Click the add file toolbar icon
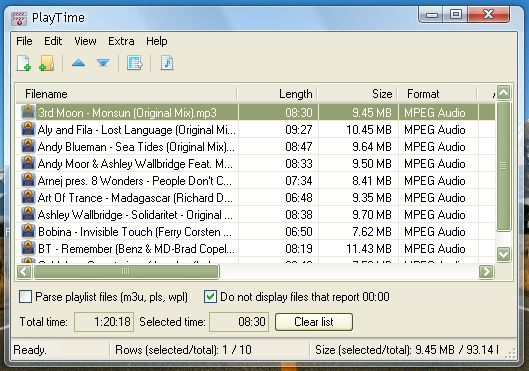Viewport: 529px width, 371px height. tap(24, 63)
